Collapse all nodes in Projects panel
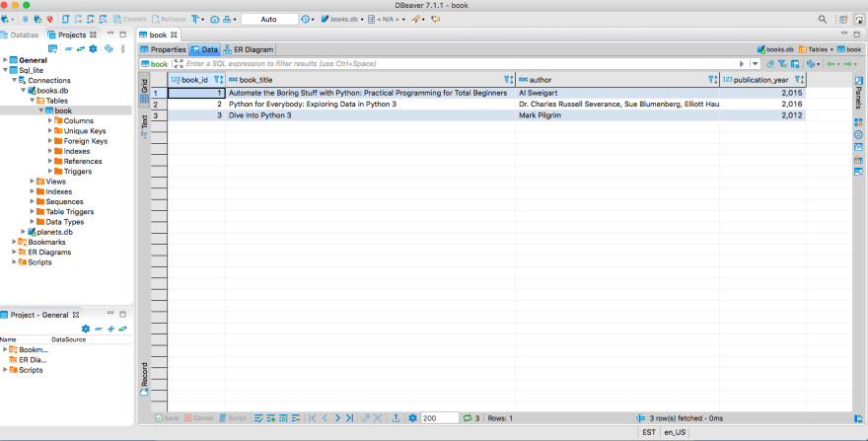The height and width of the screenshot is (441, 868). 69,48
